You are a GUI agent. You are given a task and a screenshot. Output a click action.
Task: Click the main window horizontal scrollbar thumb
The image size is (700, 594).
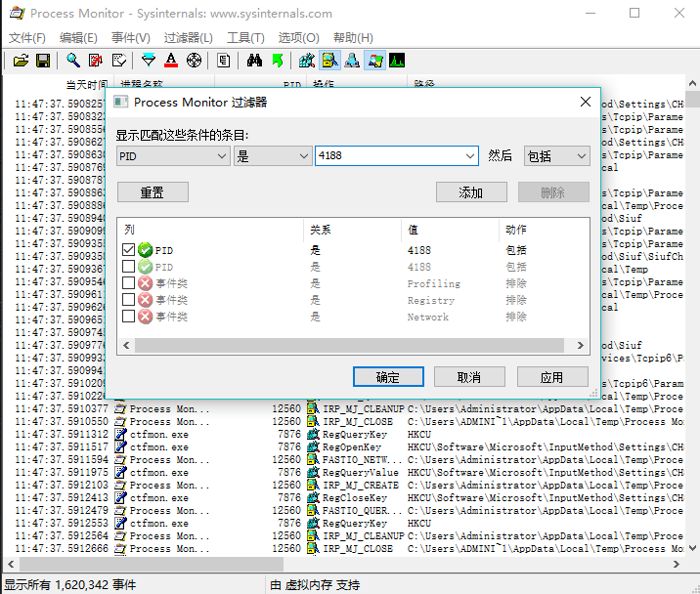click(151, 564)
